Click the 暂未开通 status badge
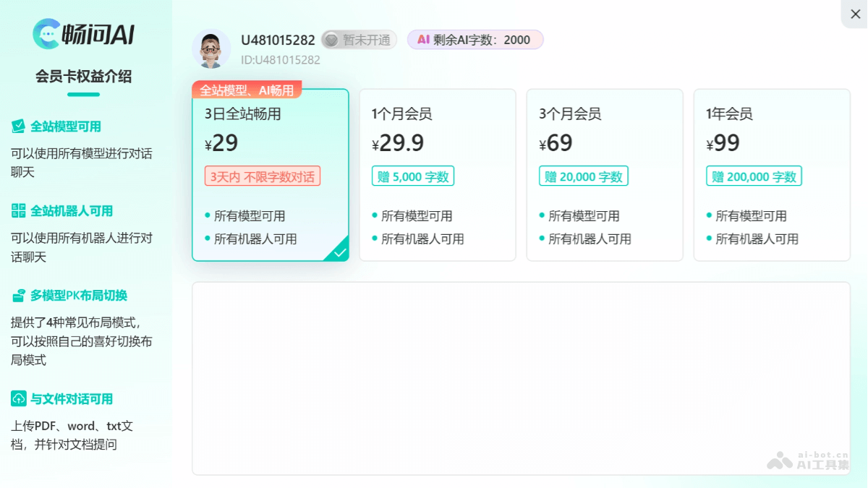The height and width of the screenshot is (488, 868). coord(359,40)
